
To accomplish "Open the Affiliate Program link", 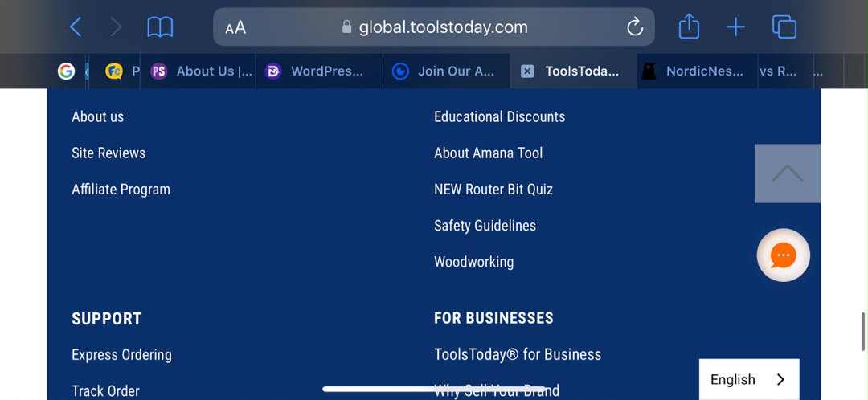I will [x=121, y=190].
